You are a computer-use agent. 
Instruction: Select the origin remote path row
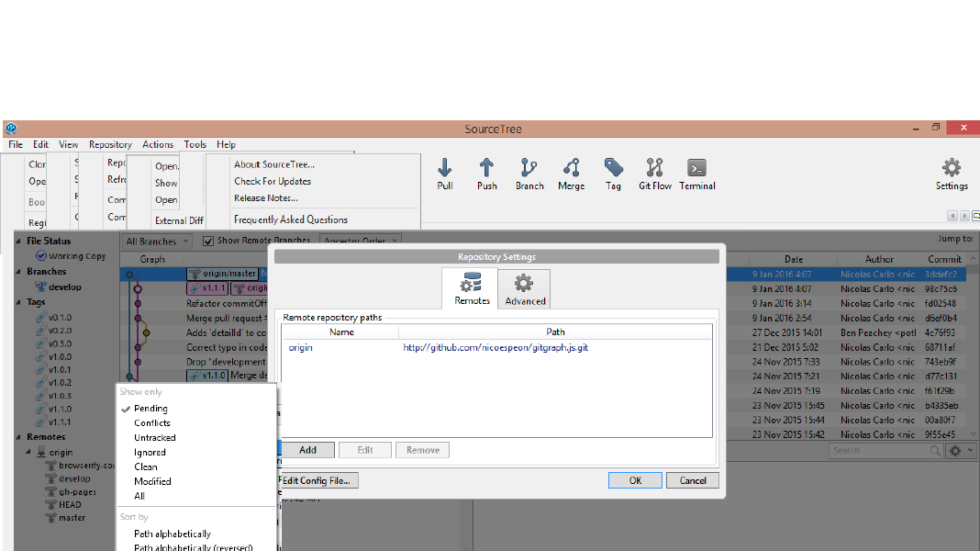[x=496, y=348]
